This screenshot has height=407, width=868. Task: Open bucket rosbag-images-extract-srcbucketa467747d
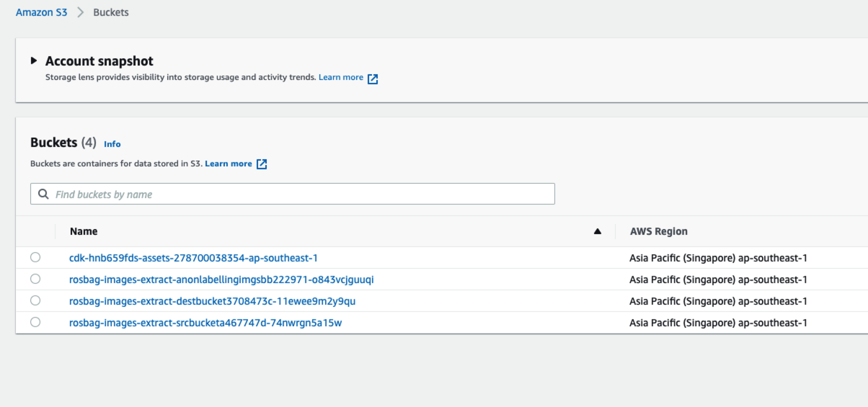205,323
